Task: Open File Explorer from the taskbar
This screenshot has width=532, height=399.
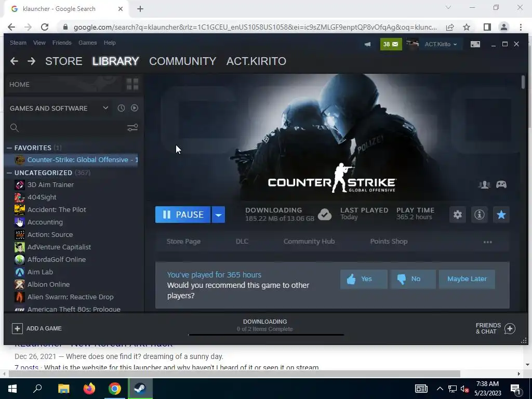Action: [64, 388]
